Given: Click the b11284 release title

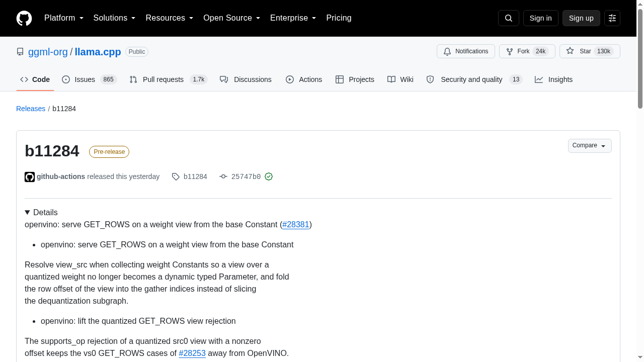Looking at the screenshot, I should [52, 151].
